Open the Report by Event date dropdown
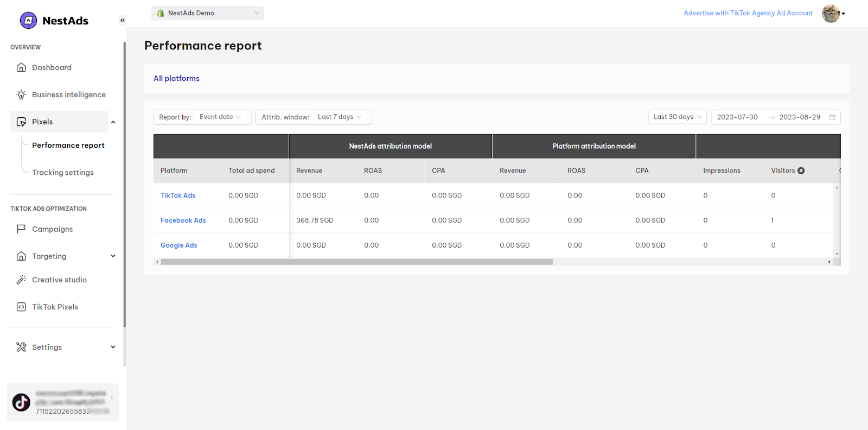This screenshot has width=868, height=430. coord(202,117)
